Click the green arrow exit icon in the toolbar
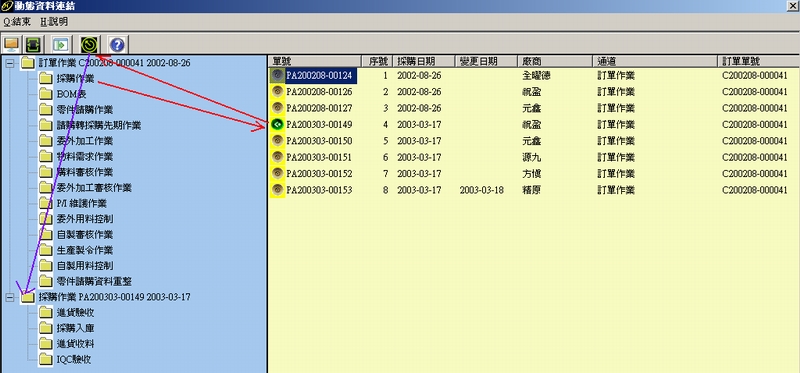 pos(61,45)
